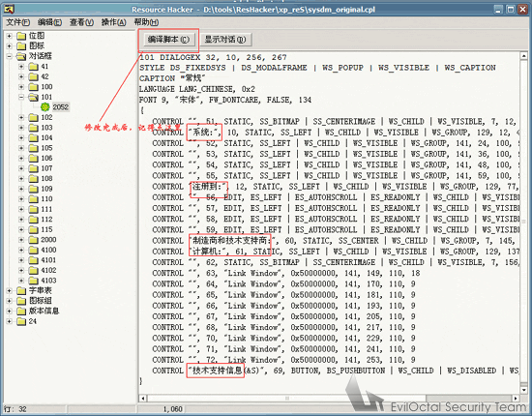Expand the 图标组 tree node
532x416 pixels.
click(10, 301)
